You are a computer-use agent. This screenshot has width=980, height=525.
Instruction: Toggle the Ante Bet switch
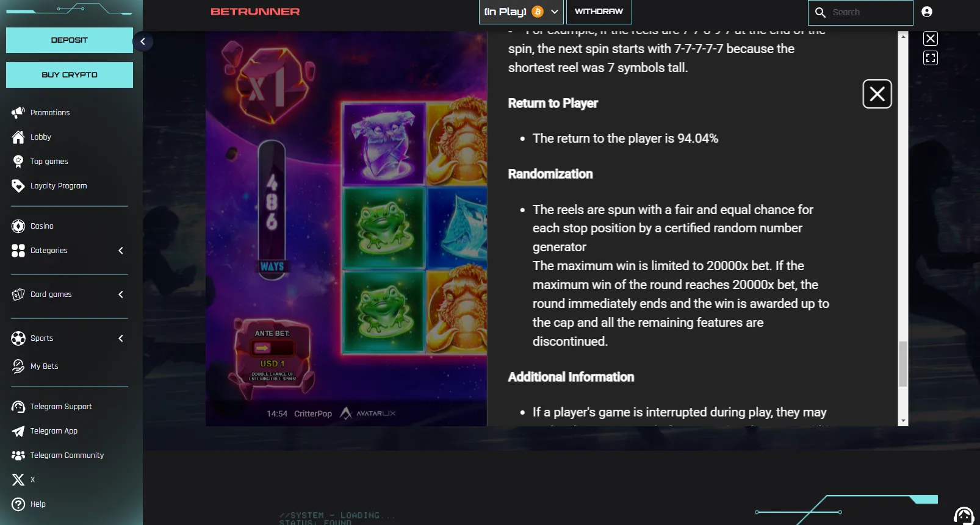pyautogui.click(x=272, y=348)
